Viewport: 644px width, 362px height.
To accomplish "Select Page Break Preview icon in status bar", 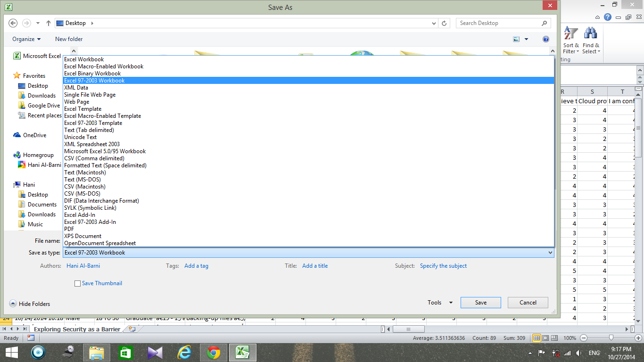I will click(x=554, y=338).
